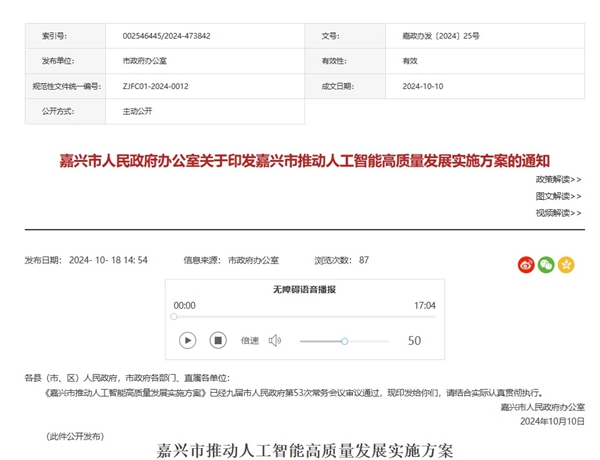Click document number 嘉政办发〔2024〕25号

point(439,36)
